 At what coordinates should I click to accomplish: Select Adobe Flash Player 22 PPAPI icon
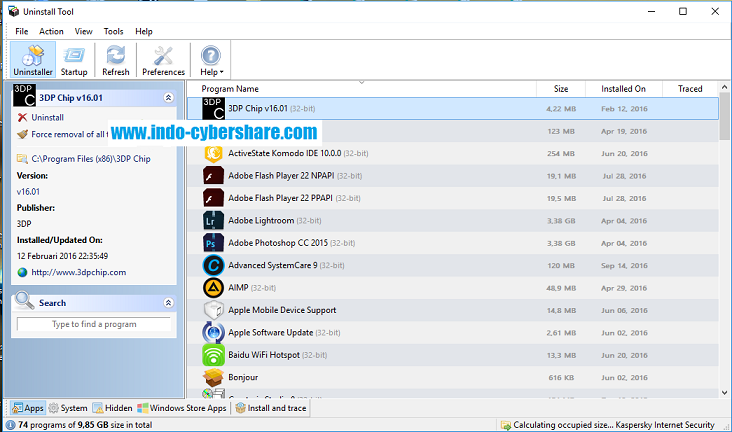213,198
